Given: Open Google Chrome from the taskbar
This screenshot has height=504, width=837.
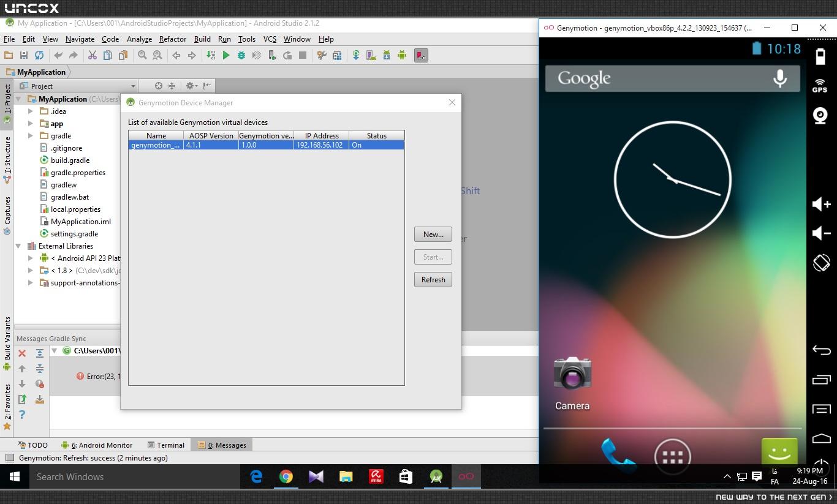Looking at the screenshot, I should (286, 477).
